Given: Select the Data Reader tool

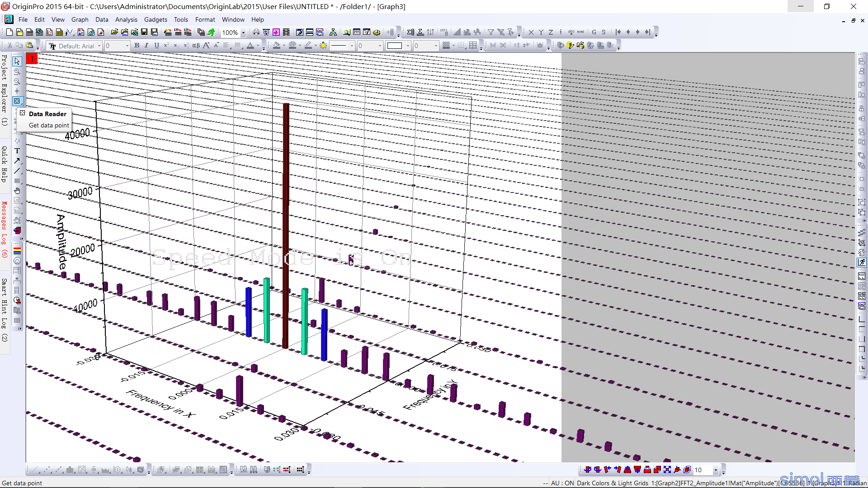Looking at the screenshot, I should (17, 101).
